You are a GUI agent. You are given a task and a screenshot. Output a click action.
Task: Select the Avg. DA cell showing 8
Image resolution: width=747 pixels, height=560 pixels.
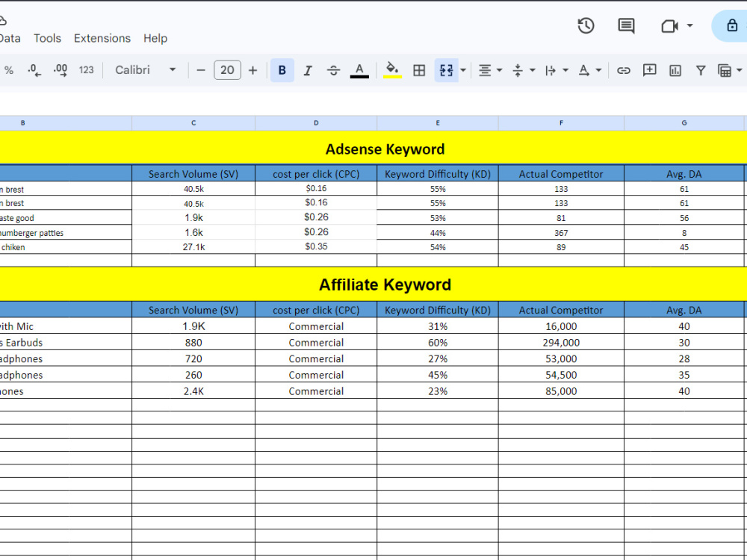pos(684,233)
